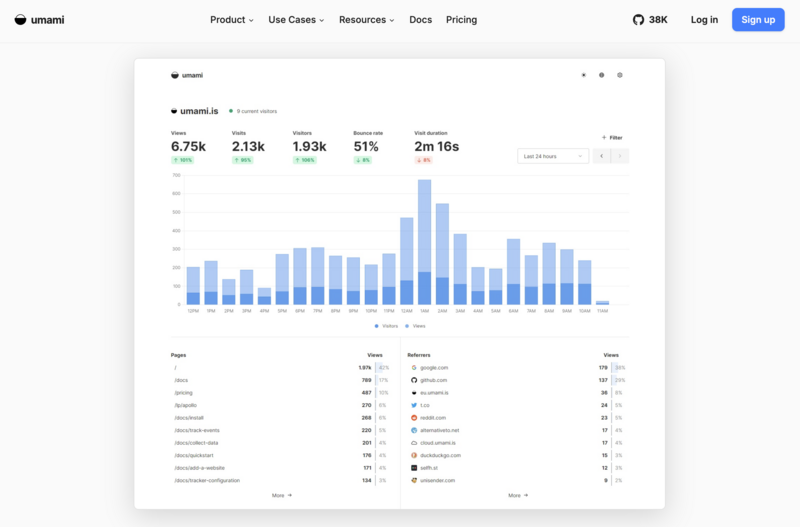Click the duckduckgo.com referrer icon

tap(414, 455)
